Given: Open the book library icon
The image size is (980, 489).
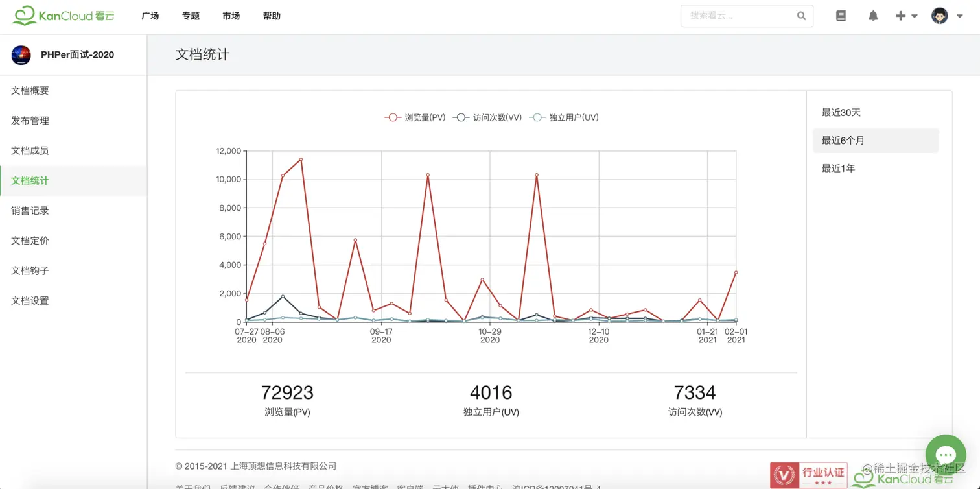Looking at the screenshot, I should 841,16.
